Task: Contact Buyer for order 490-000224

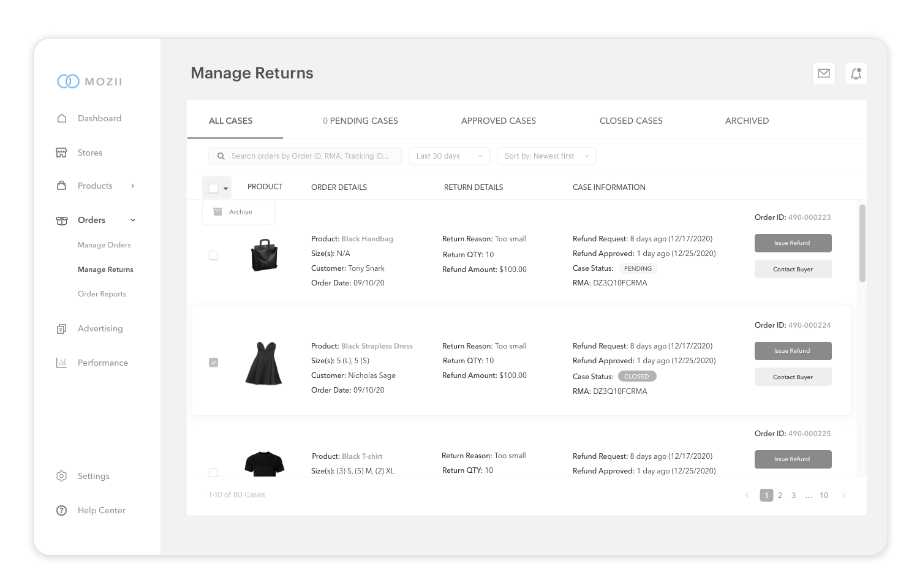Action: [793, 377]
